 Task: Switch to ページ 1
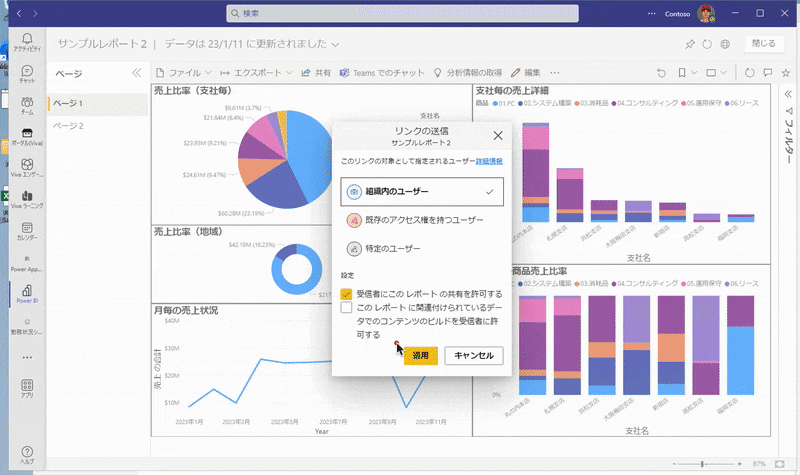(x=97, y=104)
